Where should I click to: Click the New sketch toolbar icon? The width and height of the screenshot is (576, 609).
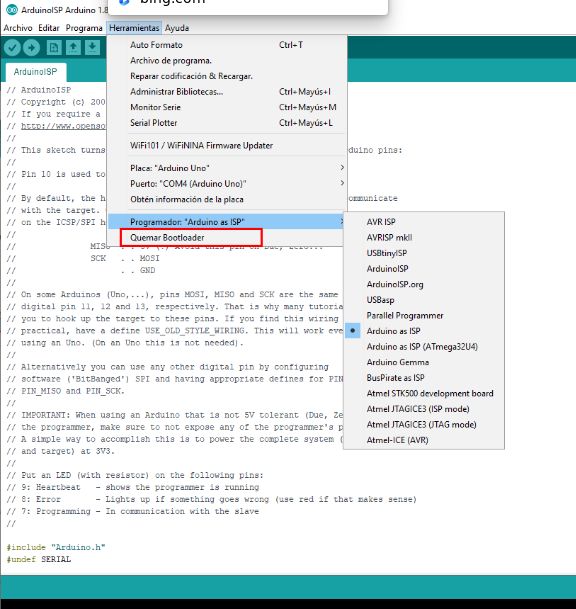point(54,48)
